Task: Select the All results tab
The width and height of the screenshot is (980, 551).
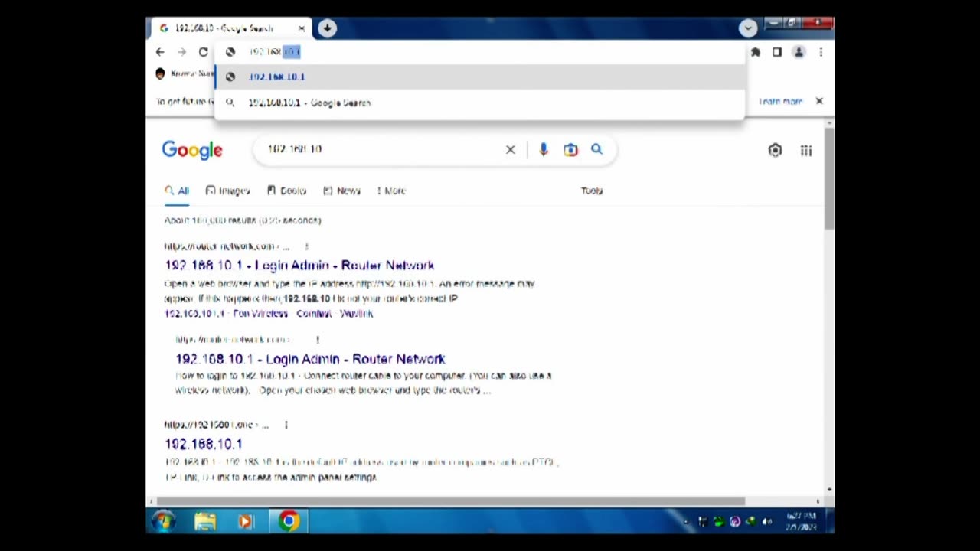Action: 177,191
